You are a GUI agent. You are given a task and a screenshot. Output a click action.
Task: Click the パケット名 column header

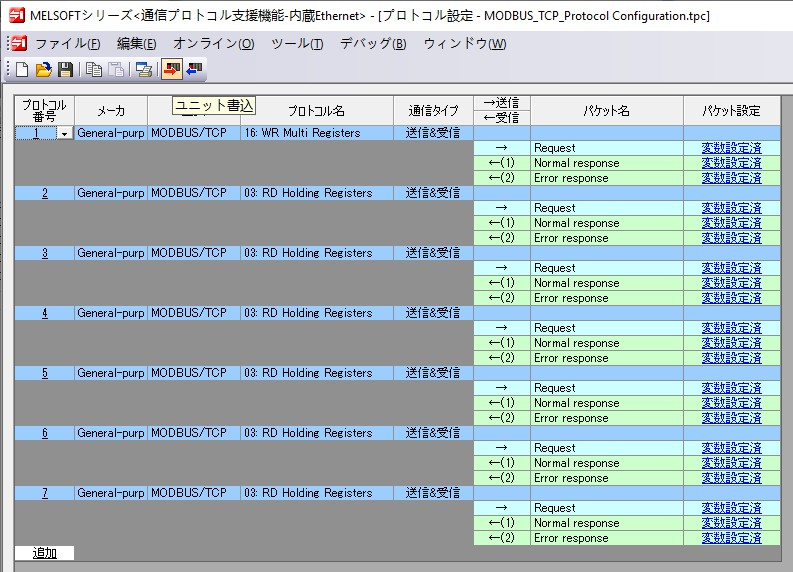coord(607,111)
